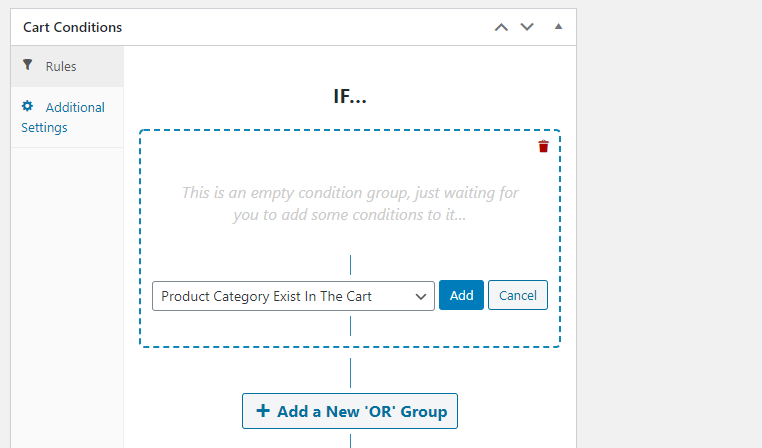Switch to Additional Settings tab

(67, 117)
